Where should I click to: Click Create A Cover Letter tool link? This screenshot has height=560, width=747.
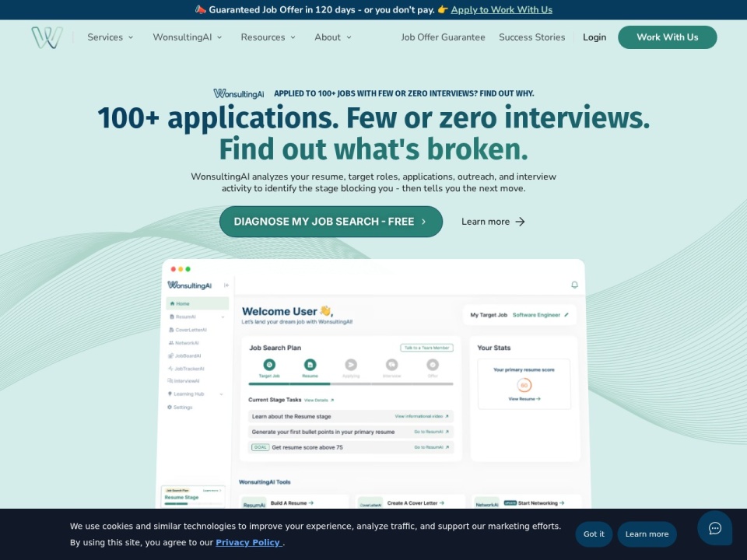pos(416,503)
